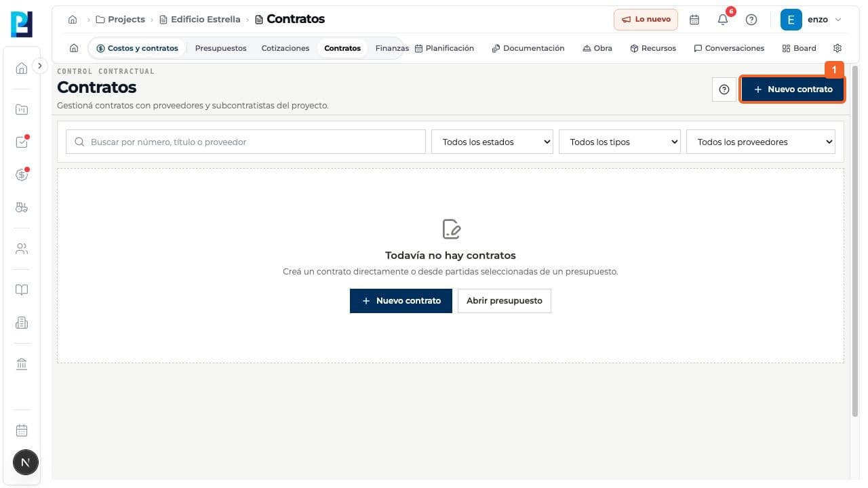Open project settings gear icon
Screen dimensions: 868x488
coord(837,48)
